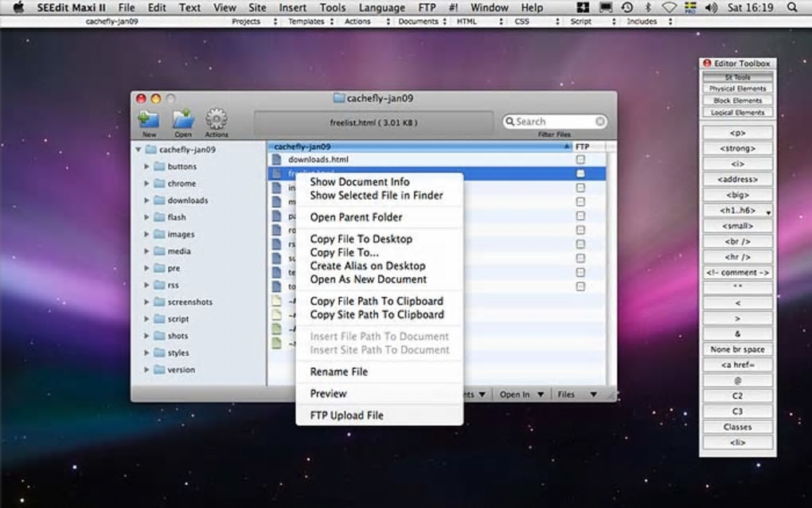Expand the flash folder
Screen dimensions: 812x508
(x=146, y=217)
